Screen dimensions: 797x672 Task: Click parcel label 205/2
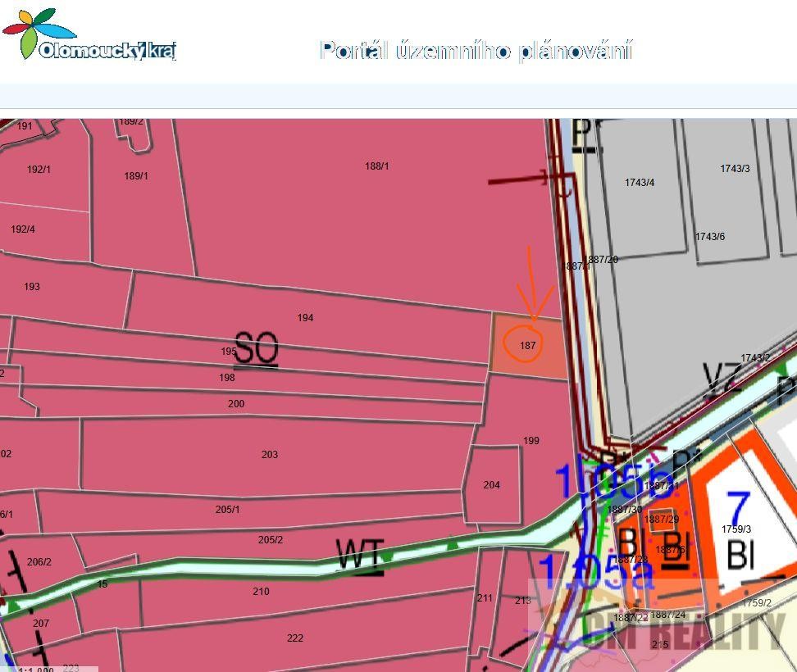point(271,540)
